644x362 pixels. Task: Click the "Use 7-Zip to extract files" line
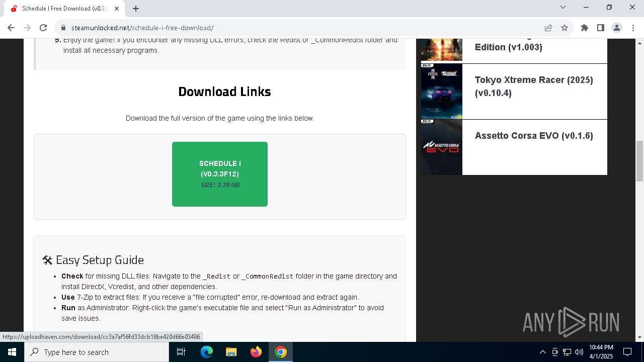[x=210, y=297]
